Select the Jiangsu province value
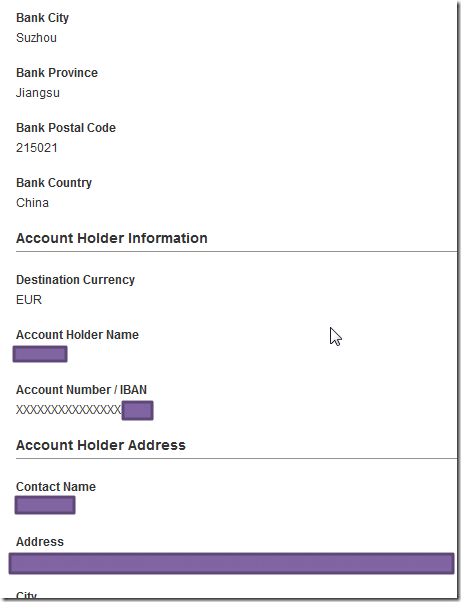Image resolution: width=461 pixels, height=602 pixels. tap(38, 93)
